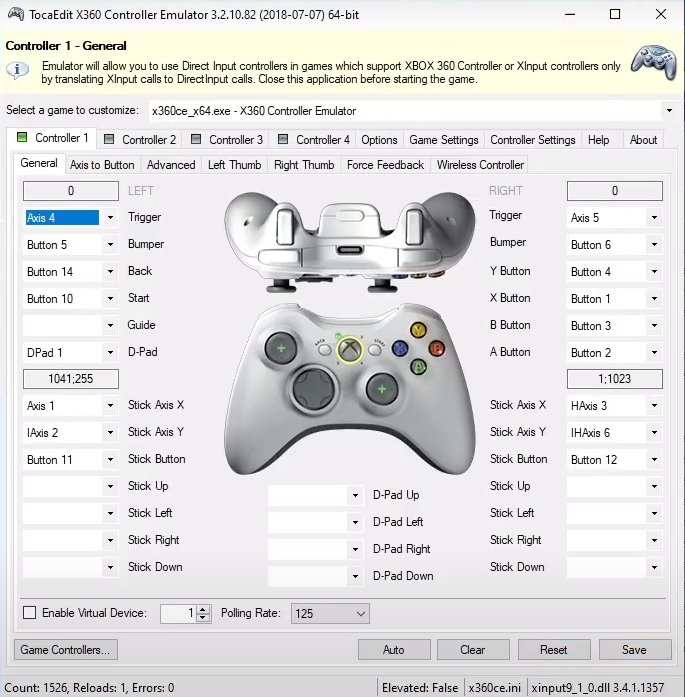Expand the game selection dropdown
685x697 pixels.
[669, 110]
